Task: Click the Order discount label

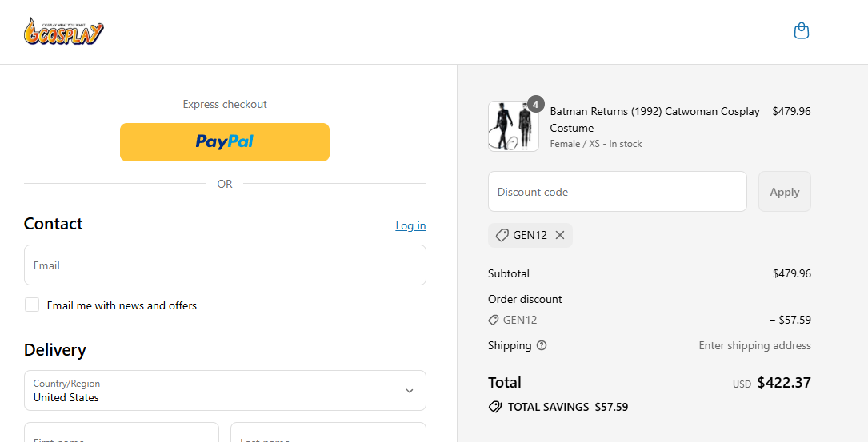Action: 525,299
